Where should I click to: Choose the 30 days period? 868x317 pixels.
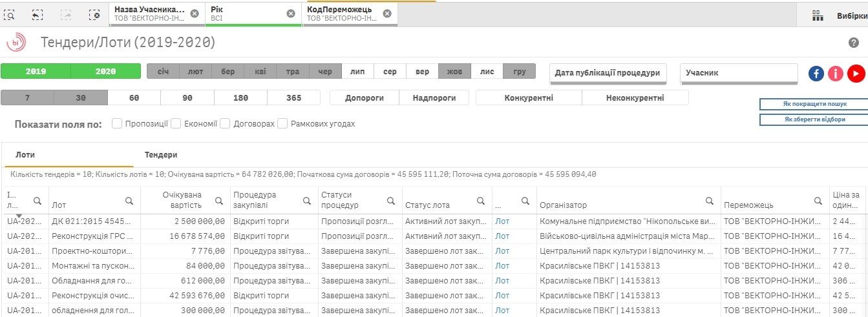click(x=81, y=98)
